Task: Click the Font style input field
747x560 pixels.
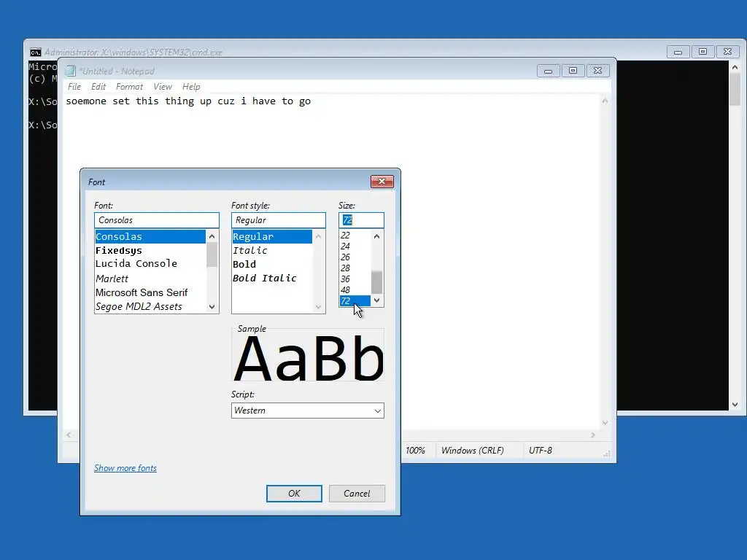Action: click(278, 220)
